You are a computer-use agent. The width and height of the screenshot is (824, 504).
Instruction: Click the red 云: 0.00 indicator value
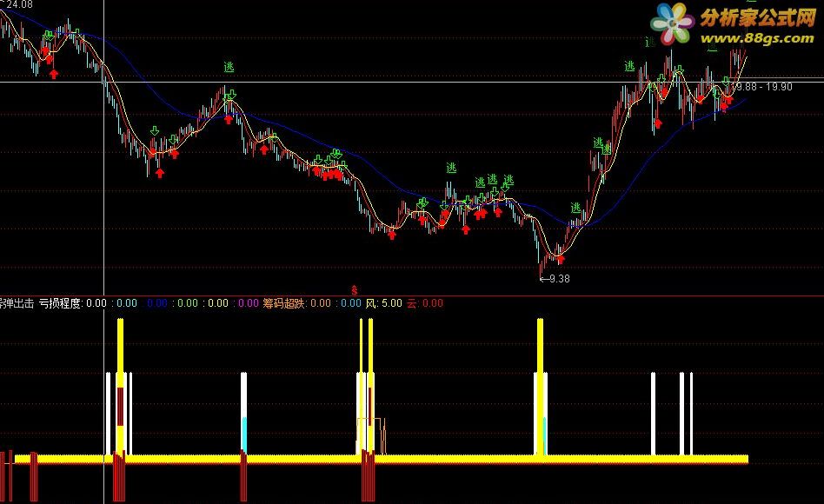425,303
